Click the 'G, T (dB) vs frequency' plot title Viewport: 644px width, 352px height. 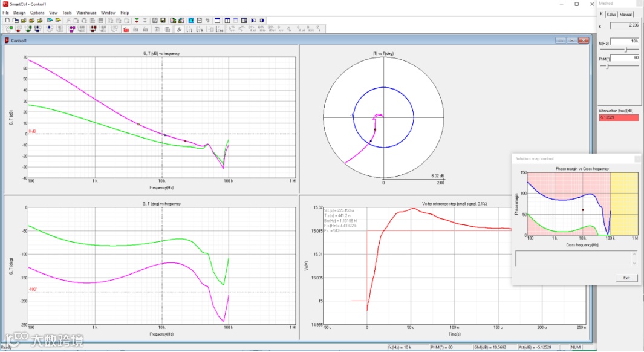[x=161, y=53]
